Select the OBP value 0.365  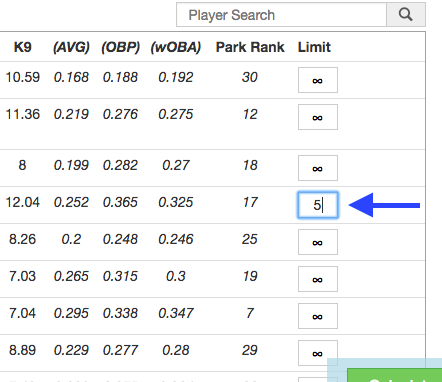pyautogui.click(x=120, y=202)
